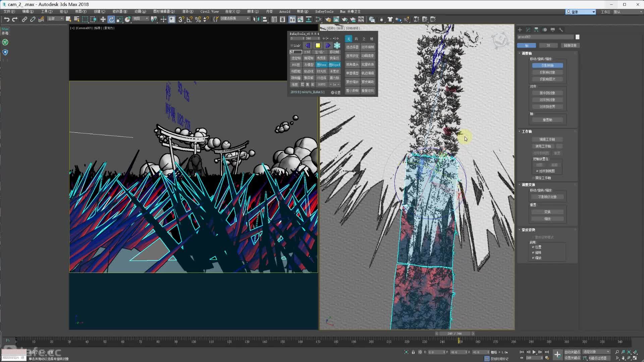Image resolution: width=644 pixels, height=362 pixels.
Task: Click the 重置轴 button
Action: pyautogui.click(x=547, y=120)
